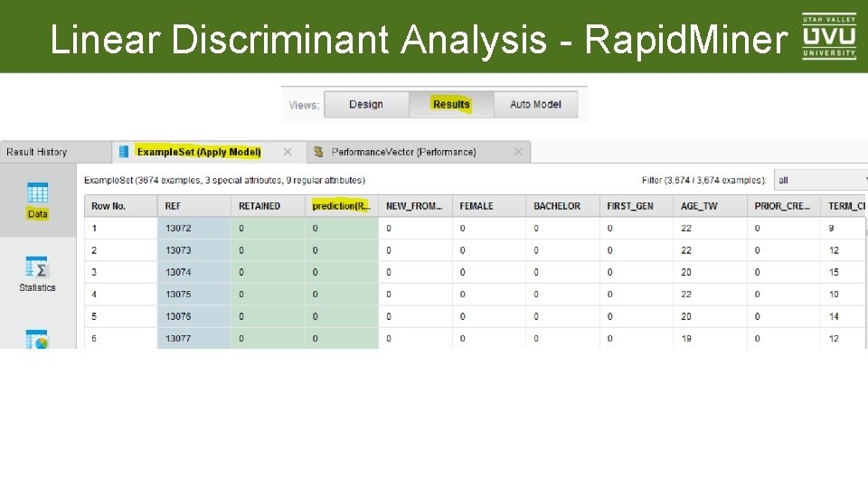Select the PerformanceVector (Performance) tab

[419, 152]
